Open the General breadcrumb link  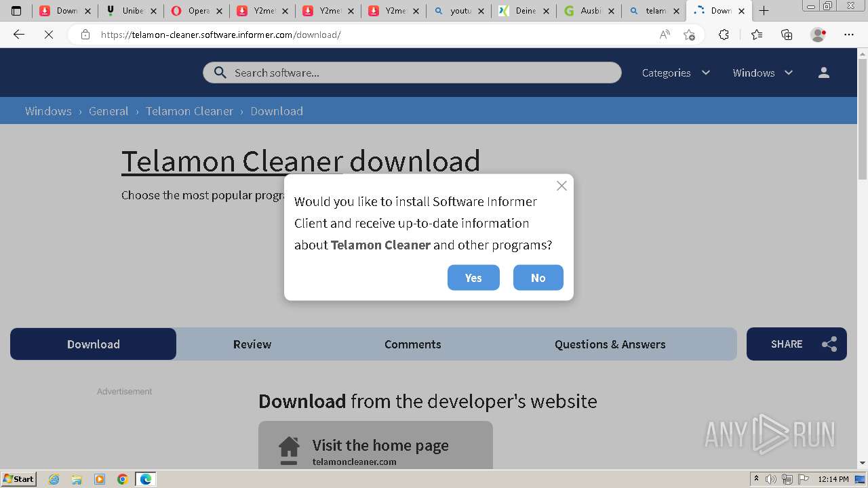pyautogui.click(x=108, y=111)
